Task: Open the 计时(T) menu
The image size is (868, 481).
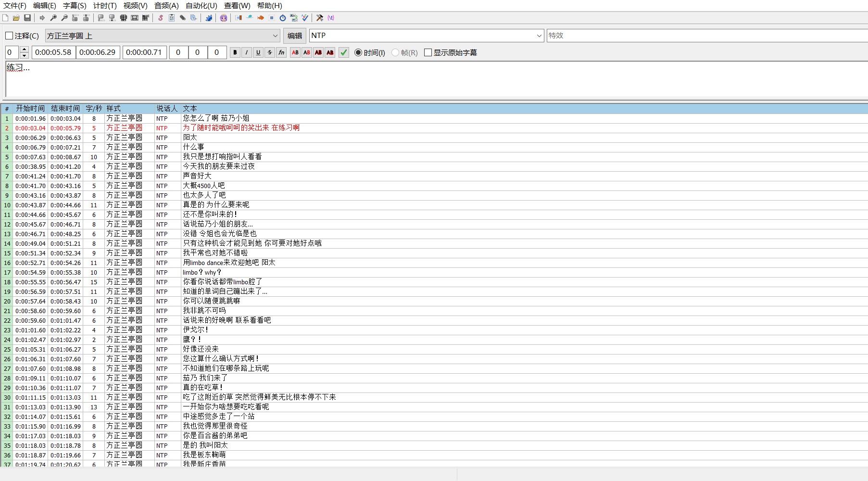Action: click(105, 6)
